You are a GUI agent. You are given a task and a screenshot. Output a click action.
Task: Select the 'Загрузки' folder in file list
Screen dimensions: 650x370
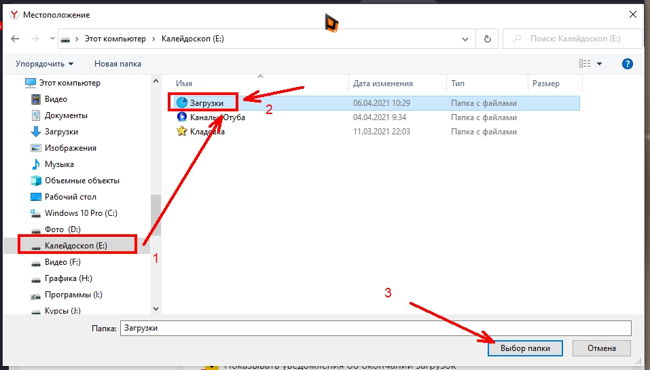tap(206, 103)
